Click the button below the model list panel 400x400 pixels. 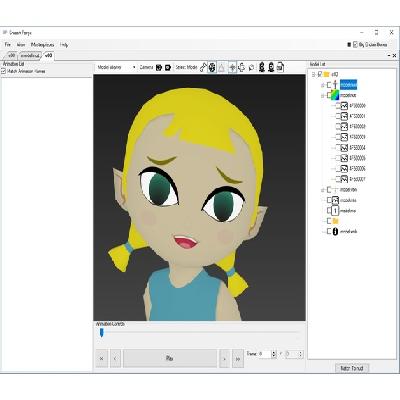(x=352, y=368)
